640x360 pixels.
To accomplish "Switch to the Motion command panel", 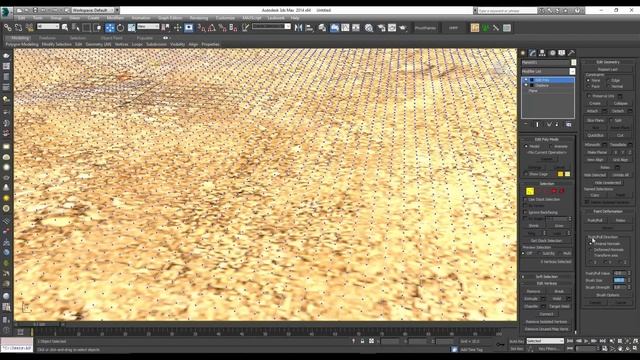I will click(x=552, y=53).
